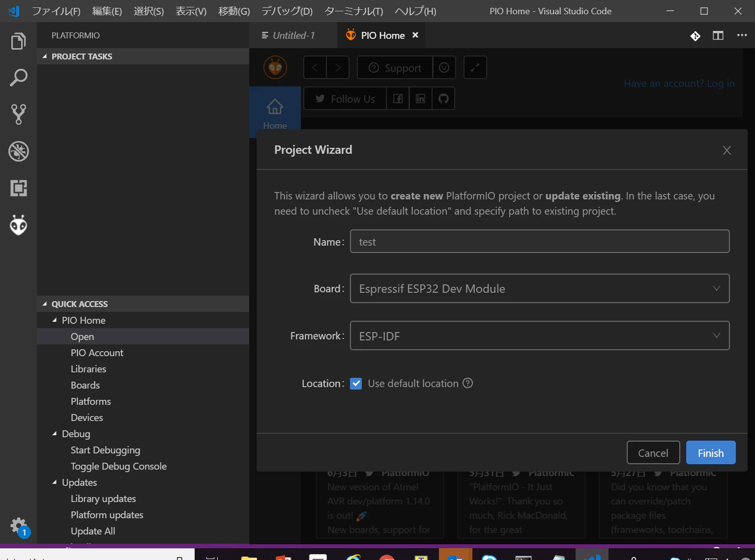Screen dimensions: 755x560
Task: Open the Extensions view icon
Action: (x=18, y=188)
